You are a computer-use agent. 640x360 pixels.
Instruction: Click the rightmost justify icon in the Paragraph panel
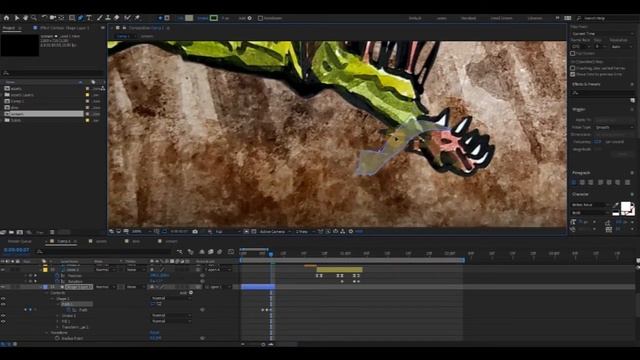[x=627, y=182]
